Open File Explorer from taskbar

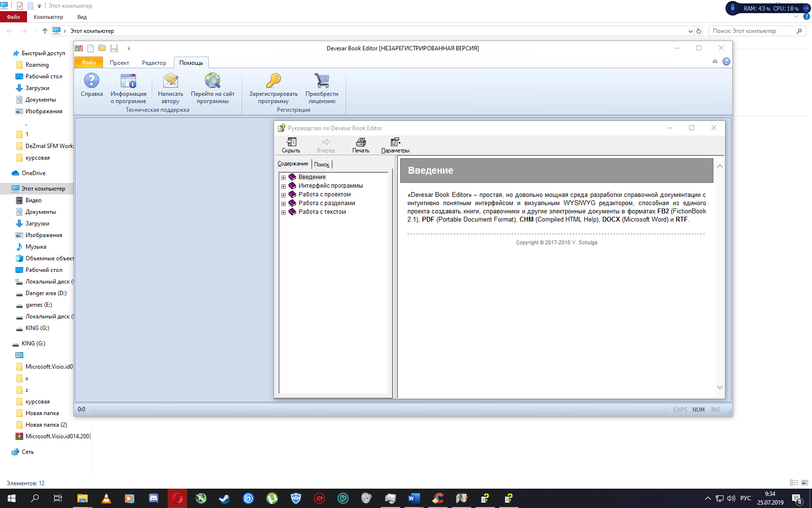[x=83, y=498]
